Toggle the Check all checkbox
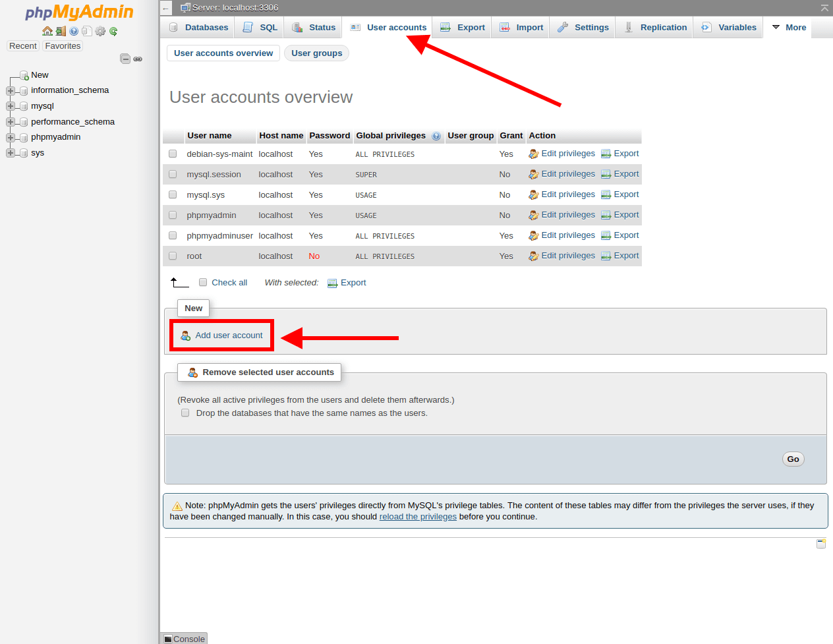 [203, 282]
